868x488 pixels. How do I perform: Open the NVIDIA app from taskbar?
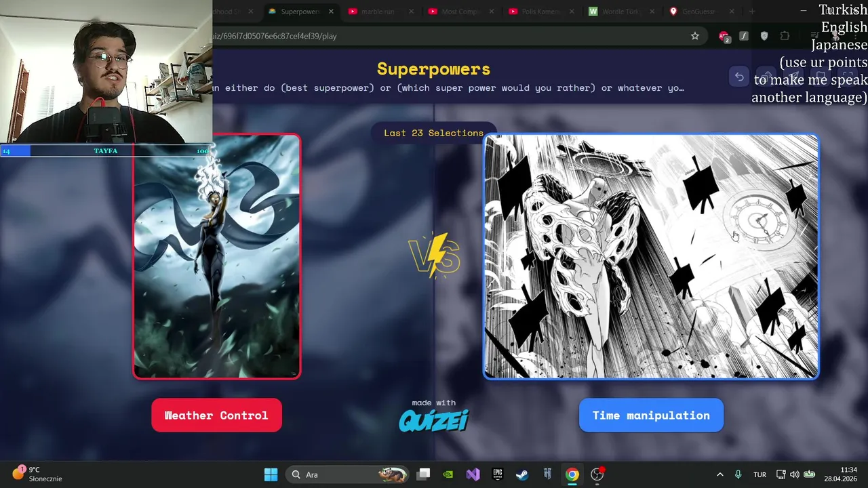click(x=448, y=474)
